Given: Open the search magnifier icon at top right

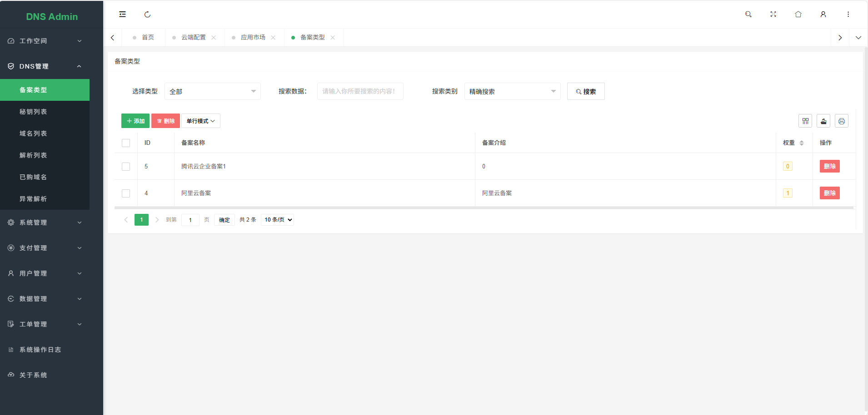Looking at the screenshot, I should pyautogui.click(x=748, y=15).
